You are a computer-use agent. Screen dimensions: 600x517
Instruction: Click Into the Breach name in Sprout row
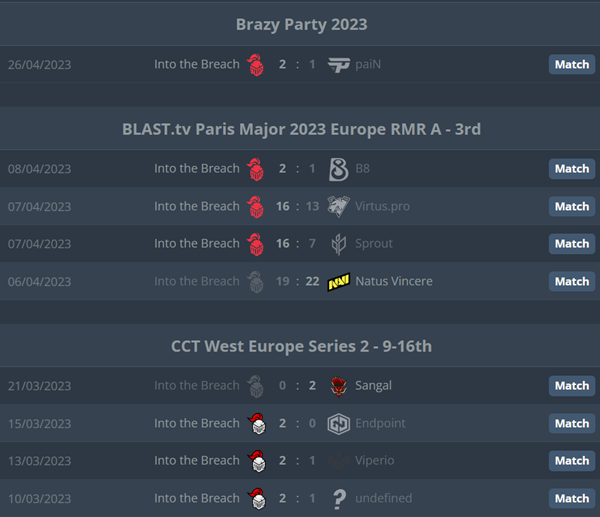tap(197, 243)
